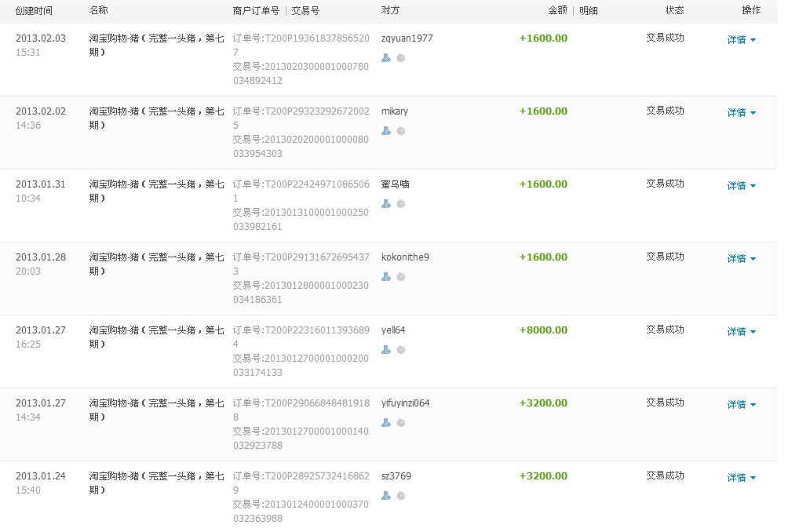This screenshot has height=532, width=799.
Task: Click blue user icon under sz3769
Action: coord(385,496)
